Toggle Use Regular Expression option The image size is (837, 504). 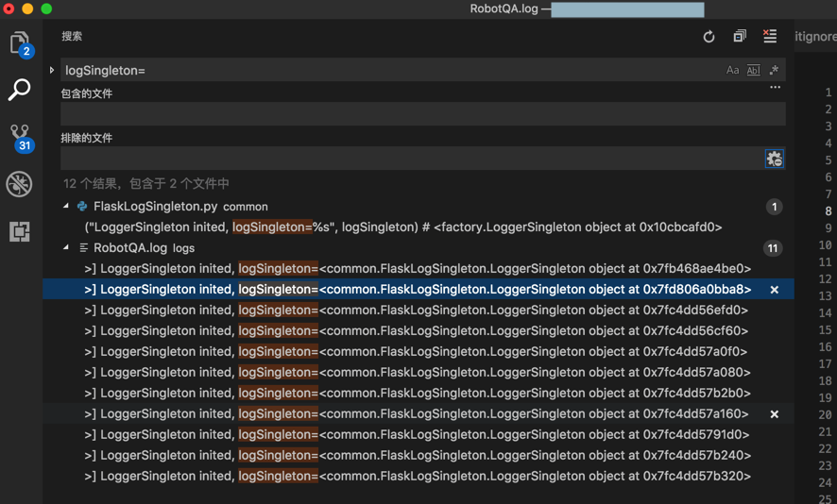tap(774, 71)
